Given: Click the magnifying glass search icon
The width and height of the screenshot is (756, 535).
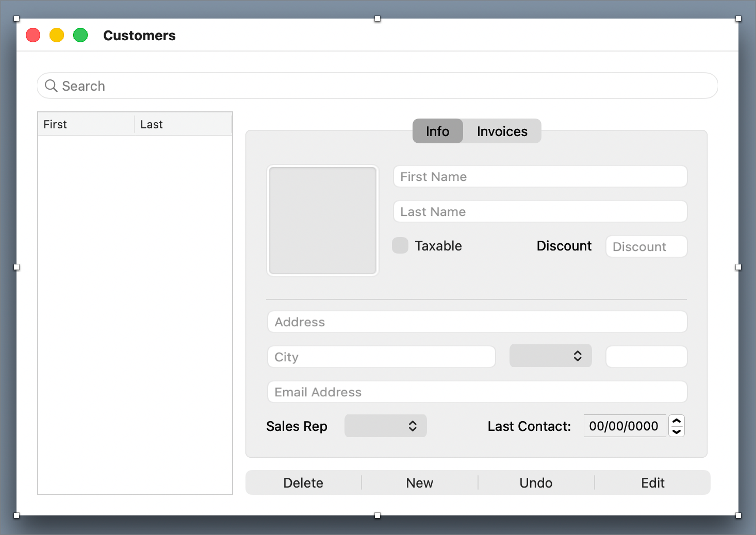Looking at the screenshot, I should click(51, 86).
